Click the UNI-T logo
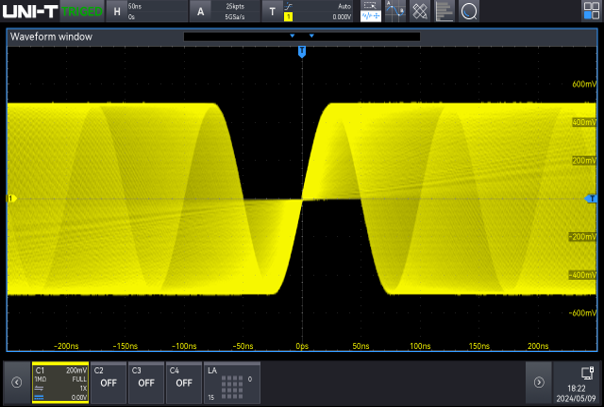Screen dimensions: 604x407 point(29,12)
